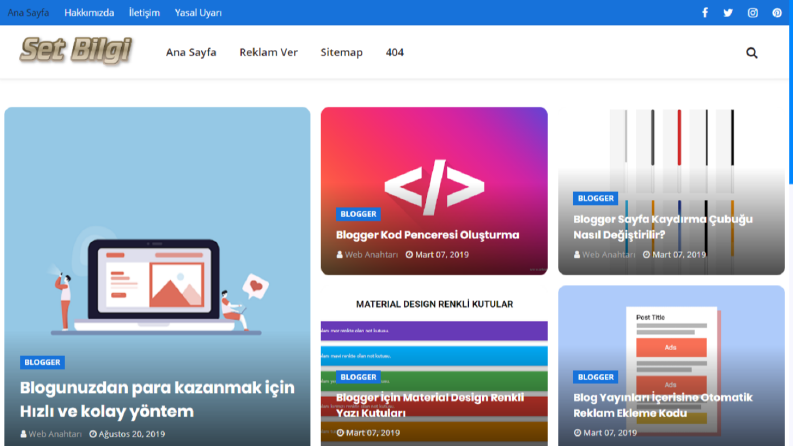Open the Instagram social icon

pos(753,13)
